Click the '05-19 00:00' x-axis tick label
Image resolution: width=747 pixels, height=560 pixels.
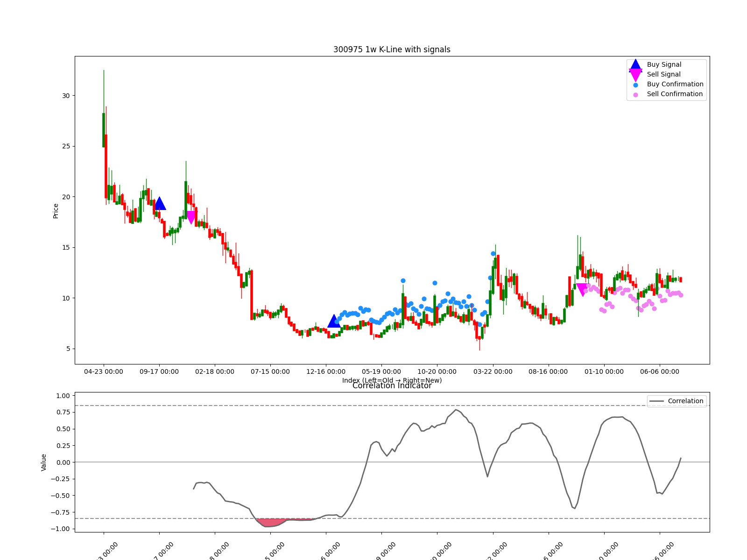tap(381, 372)
